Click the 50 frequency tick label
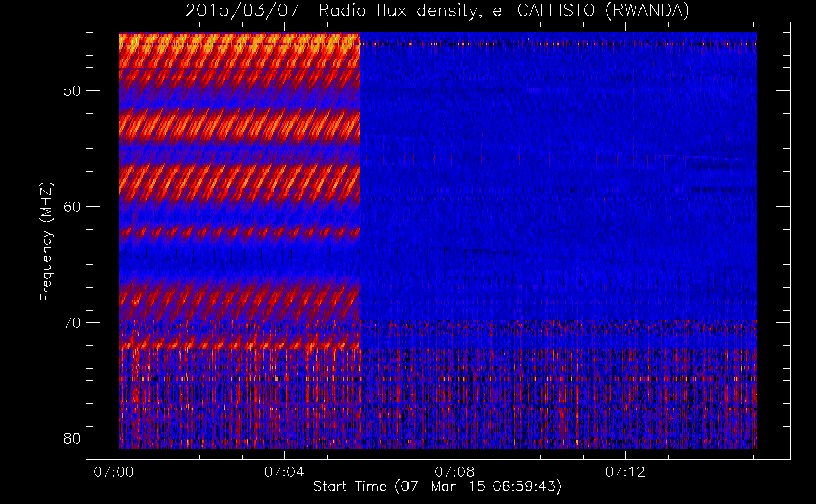This screenshot has width=816, height=504. [72, 91]
